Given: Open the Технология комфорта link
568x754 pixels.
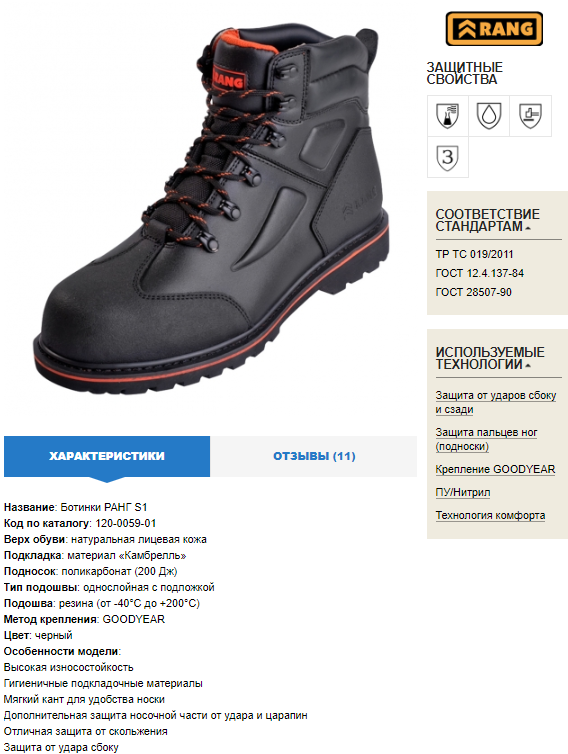Looking at the screenshot, I should (490, 515).
